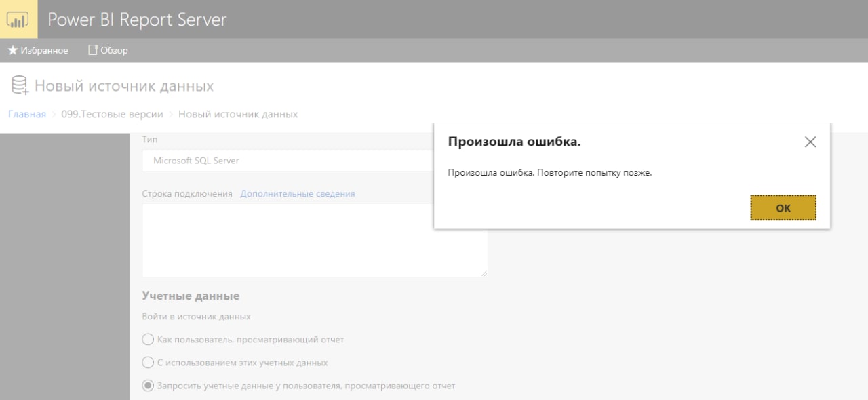This screenshot has width=868, height=400.
Task: Click the Power BI logo icon
Action: tap(18, 19)
